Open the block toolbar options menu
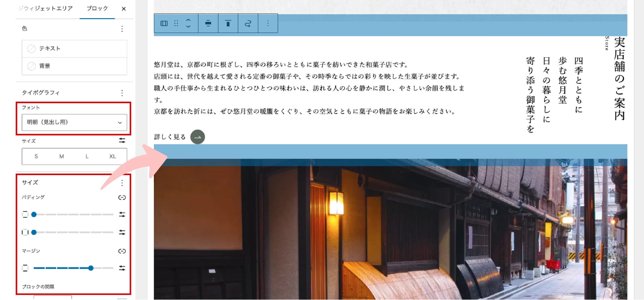The height and width of the screenshot is (300, 644). tap(267, 23)
